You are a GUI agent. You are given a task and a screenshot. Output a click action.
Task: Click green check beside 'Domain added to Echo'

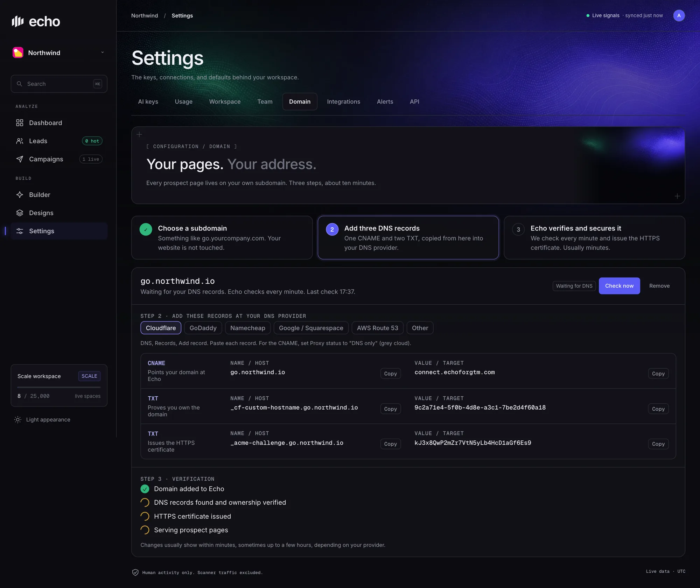tap(145, 489)
